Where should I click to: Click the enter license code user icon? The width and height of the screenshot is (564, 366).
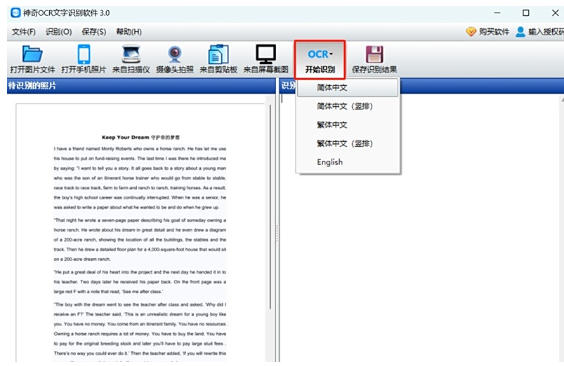point(520,32)
